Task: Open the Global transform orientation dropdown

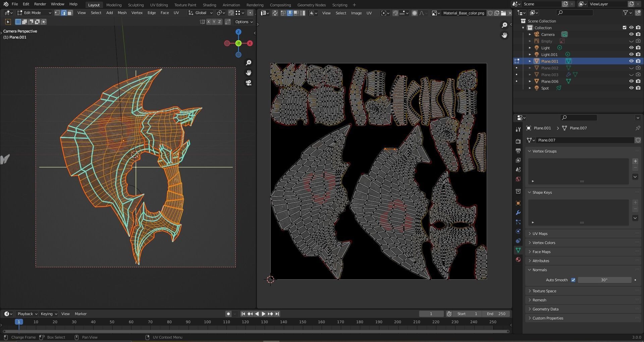Action: 200,13
